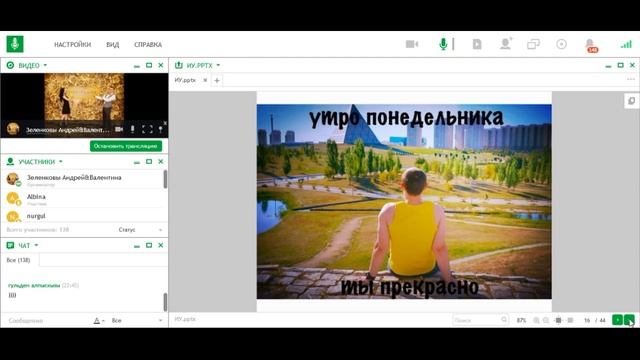The image size is (640, 360).
Task: Expand video to fullscreen from overlay bar
Action: click(147, 129)
